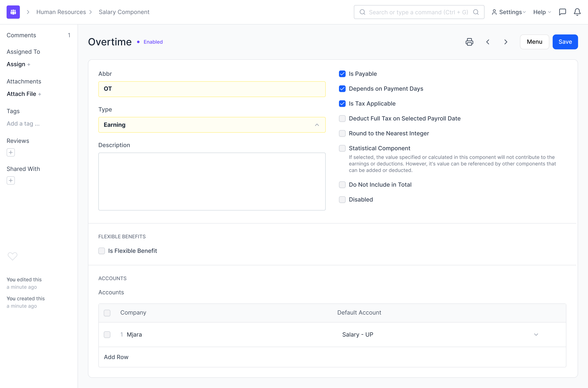Open the chat messages icon
The image size is (588, 388).
(x=562, y=12)
